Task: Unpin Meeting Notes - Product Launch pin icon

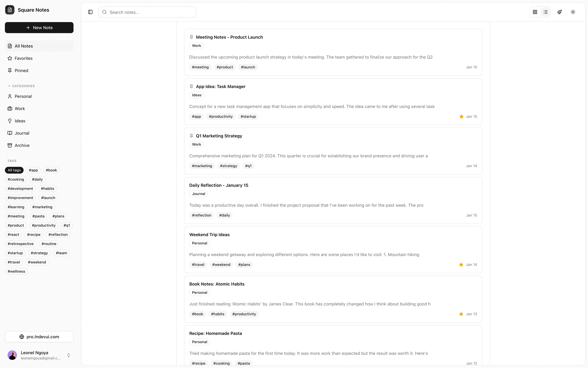Action: coord(191,37)
